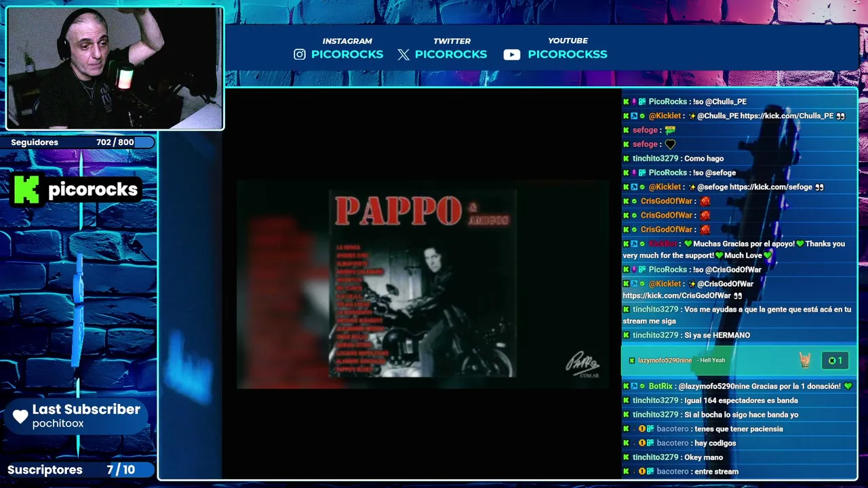Click the @lazymofo5290nine mention in BotRix message

click(714, 386)
